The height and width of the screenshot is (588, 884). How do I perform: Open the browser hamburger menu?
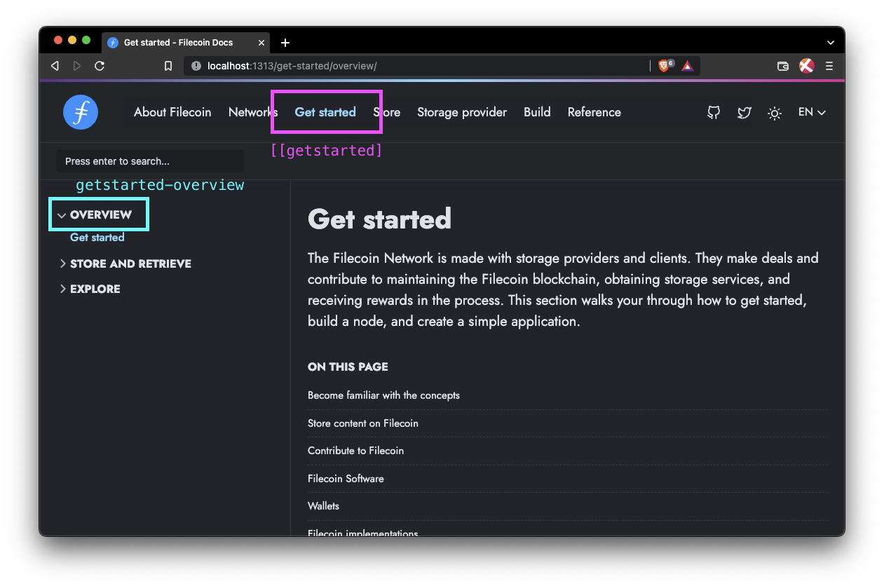coord(829,66)
